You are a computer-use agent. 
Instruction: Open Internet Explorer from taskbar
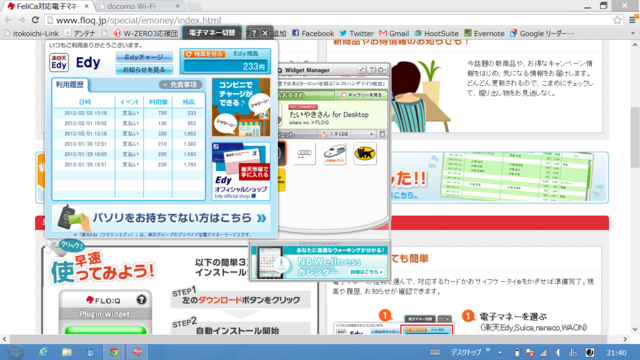(x=43, y=352)
